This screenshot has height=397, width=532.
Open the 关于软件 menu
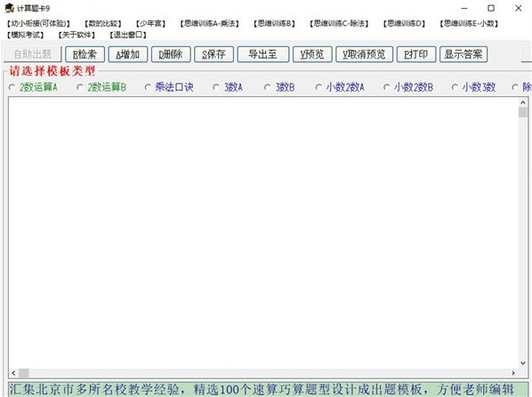77,35
